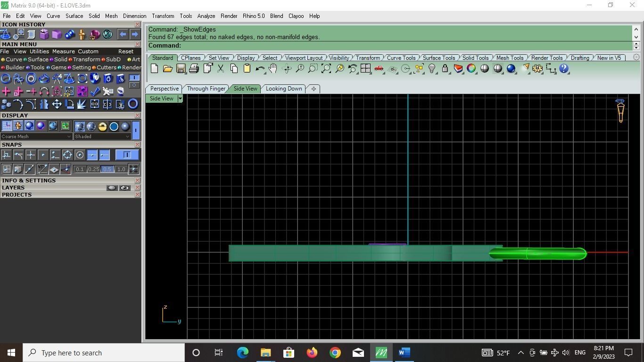Toggle the Intersection snap button
Image resolution: width=644 pixels, height=362 pixels.
tap(31, 155)
